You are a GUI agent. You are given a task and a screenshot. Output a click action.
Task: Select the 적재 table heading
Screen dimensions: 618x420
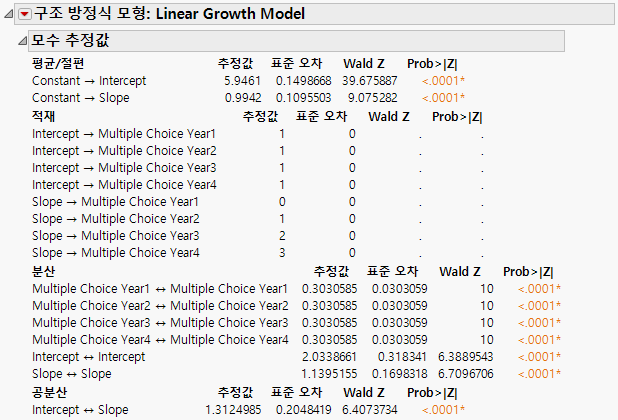pyautogui.click(x=43, y=117)
